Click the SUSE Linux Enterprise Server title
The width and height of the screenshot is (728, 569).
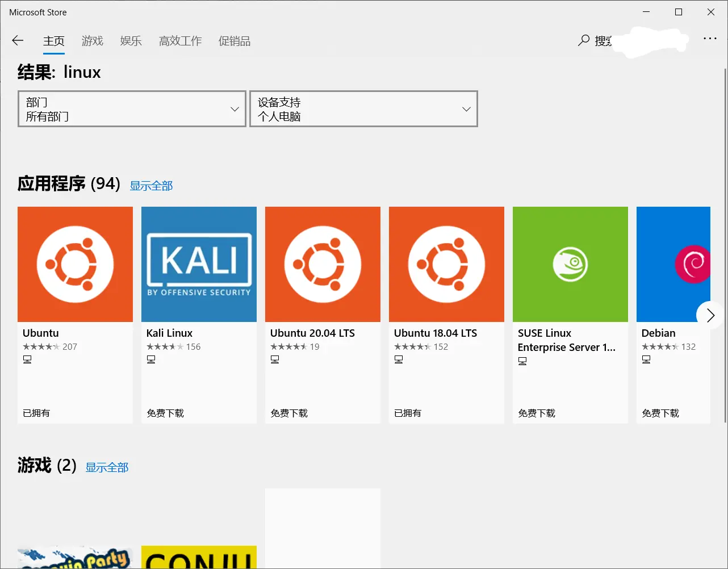click(567, 340)
